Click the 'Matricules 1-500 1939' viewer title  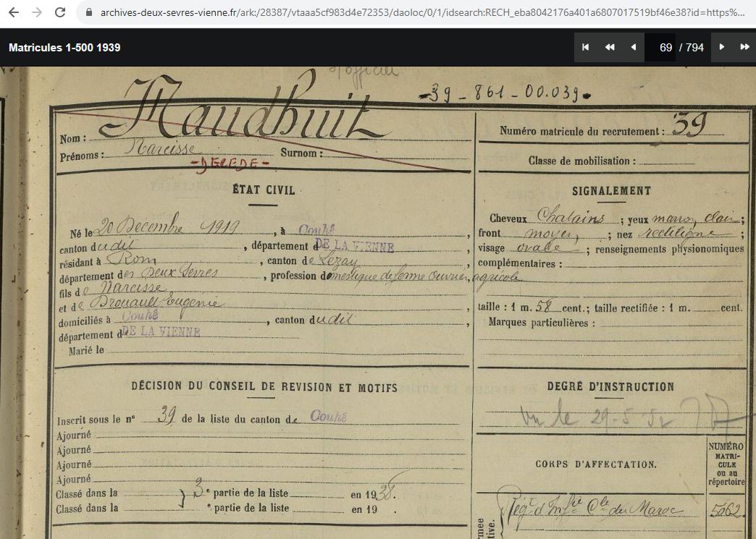[64, 47]
